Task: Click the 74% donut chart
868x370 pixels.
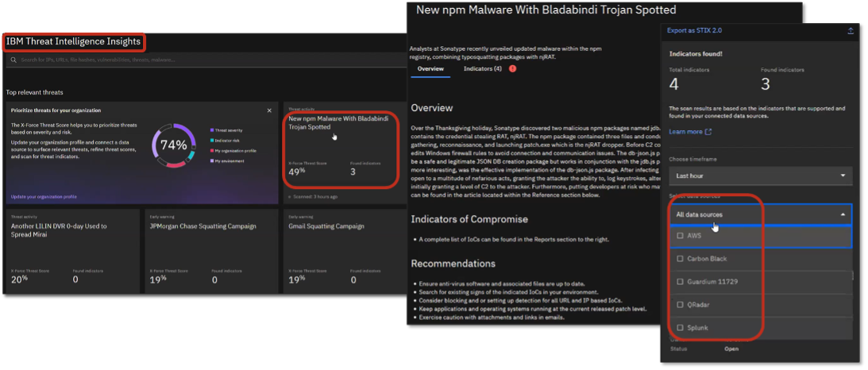Action: [x=173, y=145]
